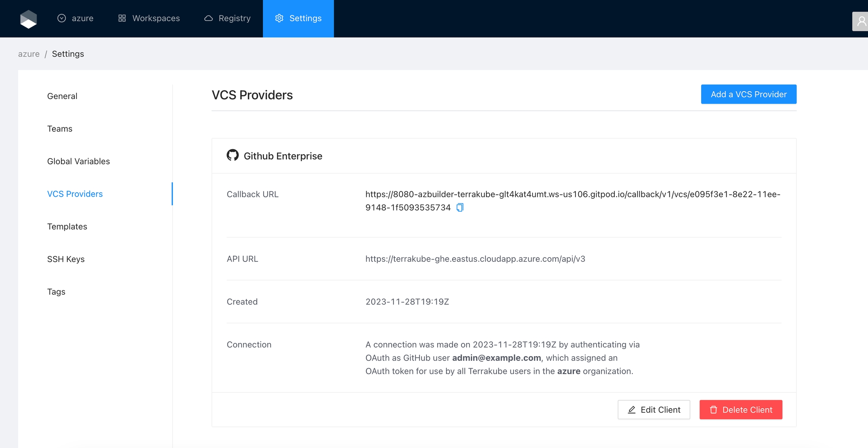Open the Tags section
868x448 pixels.
point(56,292)
